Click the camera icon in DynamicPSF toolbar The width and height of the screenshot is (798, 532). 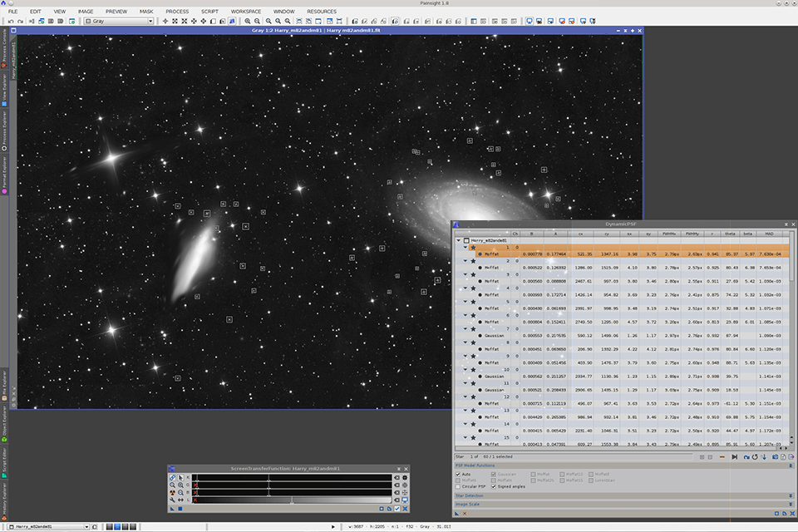click(775, 457)
